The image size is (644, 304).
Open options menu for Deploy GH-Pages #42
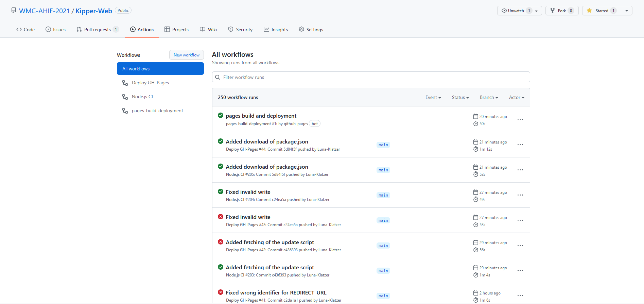pyautogui.click(x=520, y=245)
